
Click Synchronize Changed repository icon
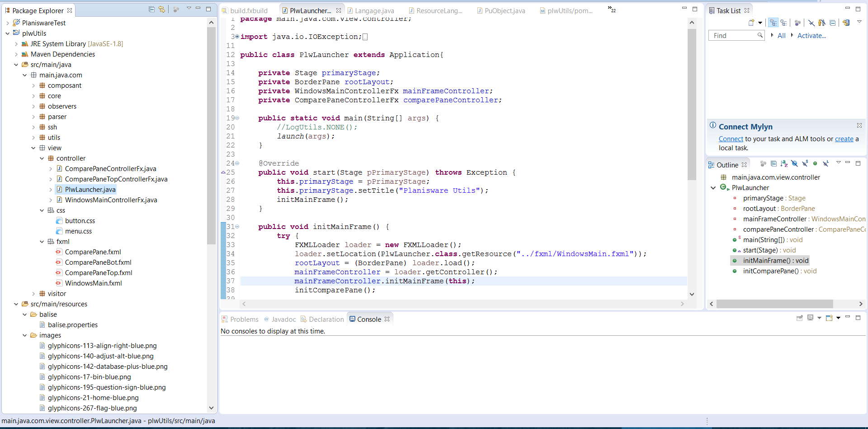pyautogui.click(x=846, y=23)
